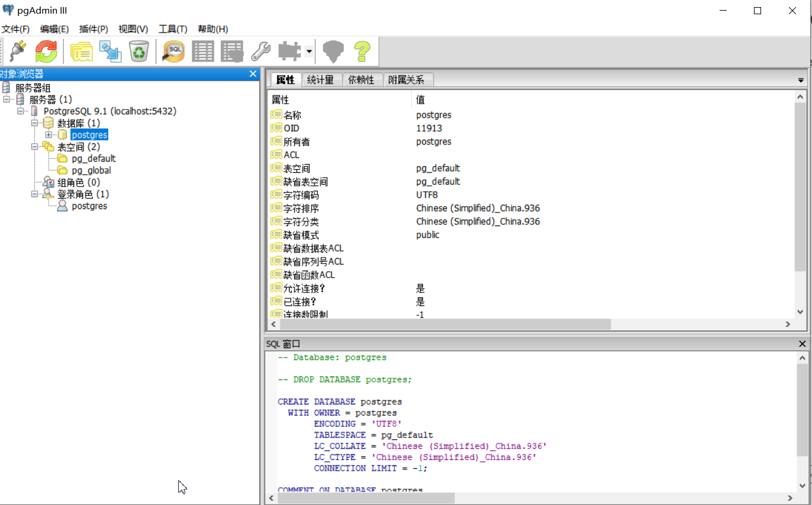This screenshot has width=812, height=505.
Task: Select the postgres login role
Action: (x=89, y=206)
